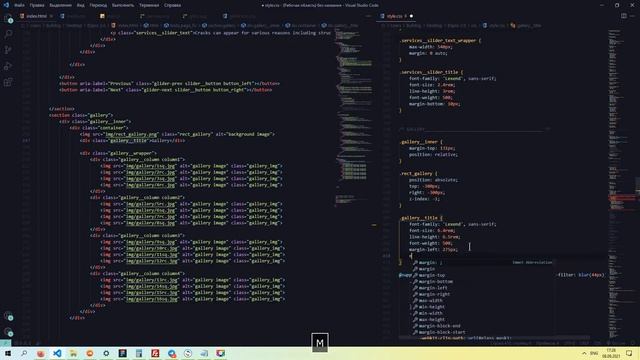
Task: Open the Правка menu
Action: pyautogui.click(x=37, y=5)
